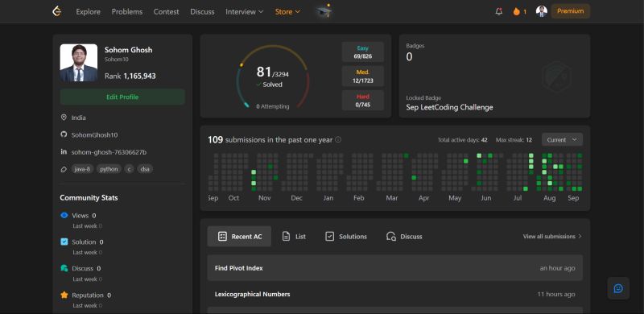Screen dimensions: 644x314
Task: Switch to the List tab
Action: click(x=294, y=237)
